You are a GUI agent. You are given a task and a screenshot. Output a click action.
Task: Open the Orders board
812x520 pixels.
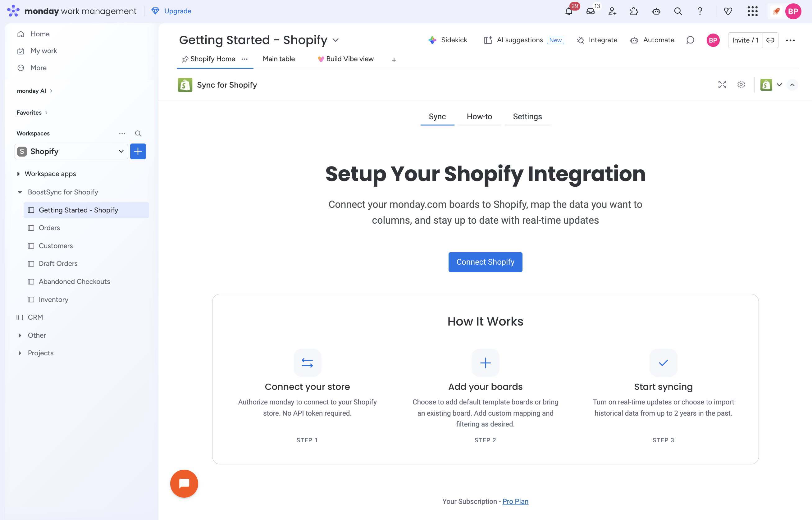pos(49,228)
